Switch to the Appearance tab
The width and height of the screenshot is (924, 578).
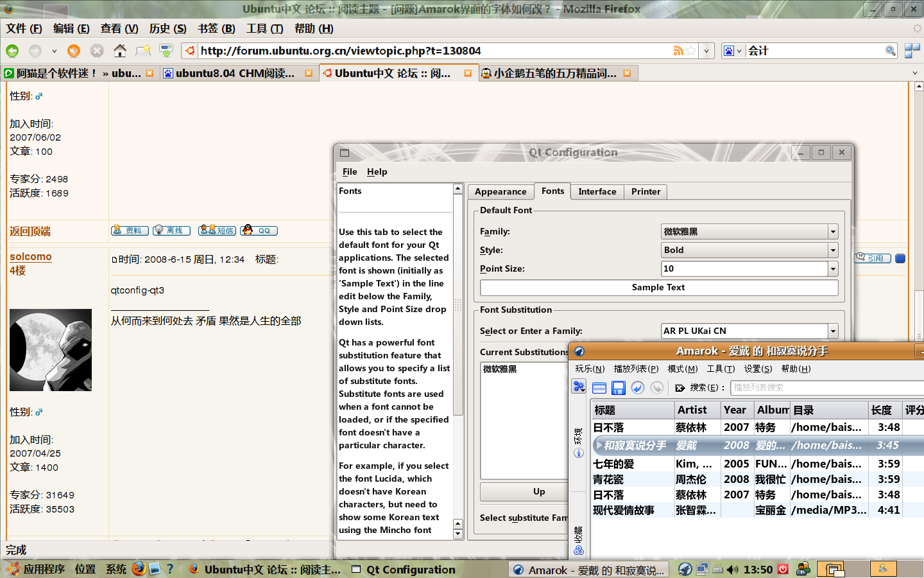coord(501,191)
